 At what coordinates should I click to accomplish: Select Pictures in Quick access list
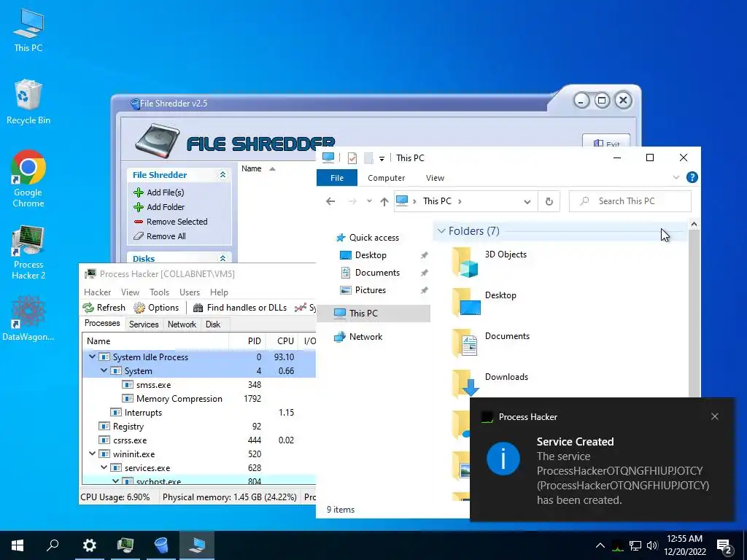pyautogui.click(x=370, y=290)
